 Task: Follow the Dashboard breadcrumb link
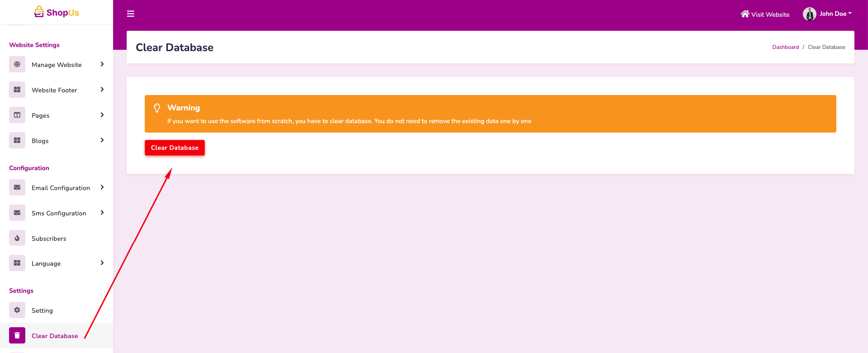[785, 47]
